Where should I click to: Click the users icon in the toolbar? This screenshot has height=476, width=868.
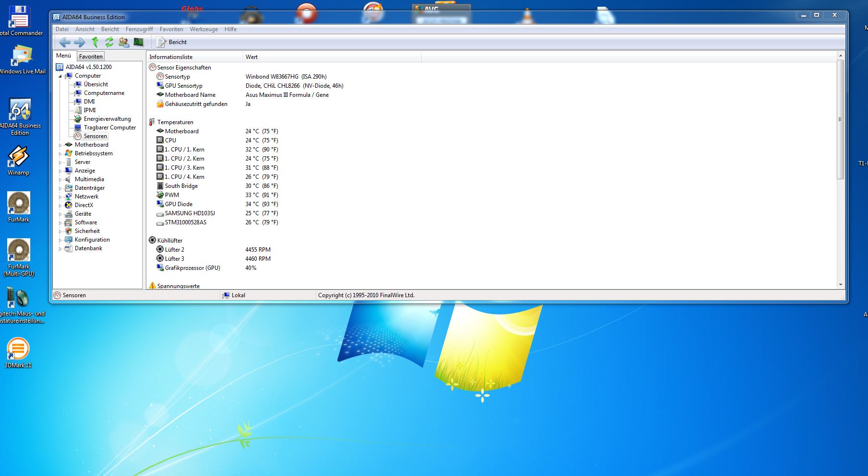click(x=124, y=43)
